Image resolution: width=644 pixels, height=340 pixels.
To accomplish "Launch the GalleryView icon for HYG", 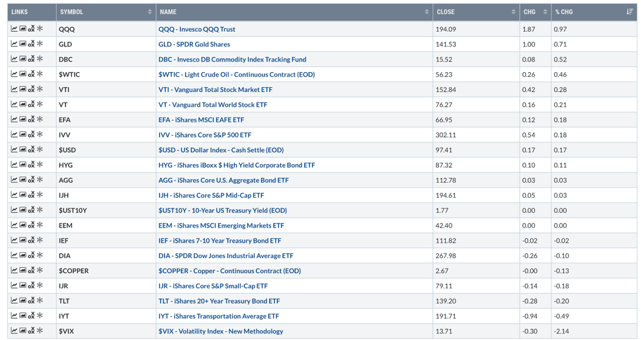I will 22,165.
